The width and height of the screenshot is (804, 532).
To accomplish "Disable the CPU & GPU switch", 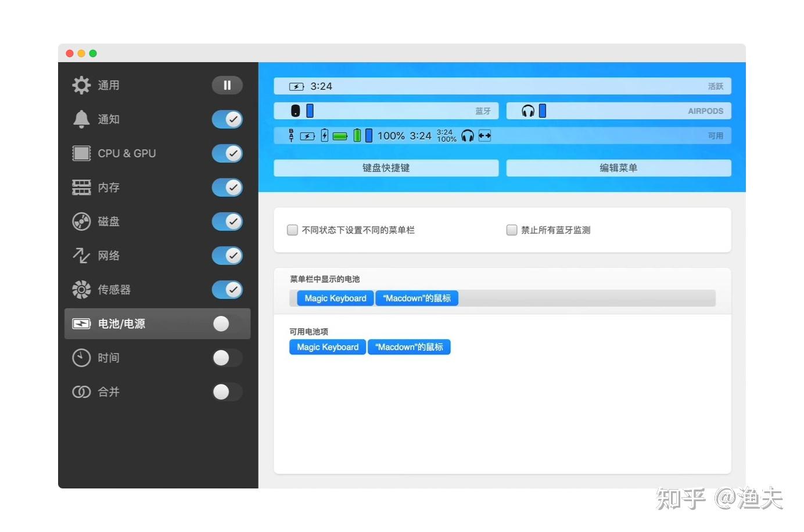I will click(227, 153).
